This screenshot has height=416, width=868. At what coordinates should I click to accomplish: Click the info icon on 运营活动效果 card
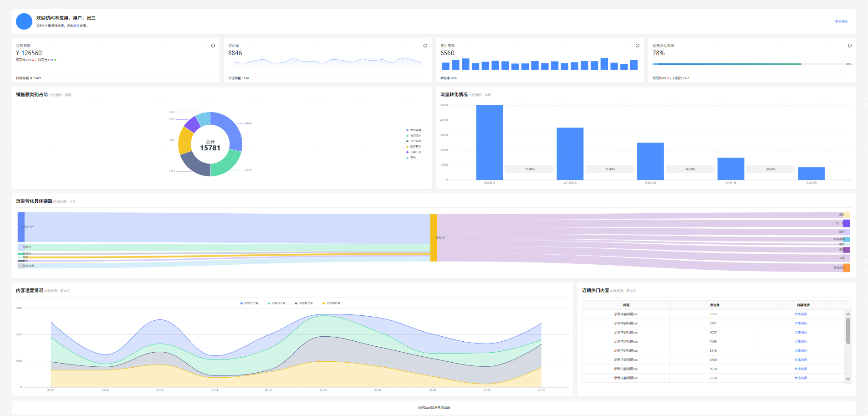tap(849, 46)
